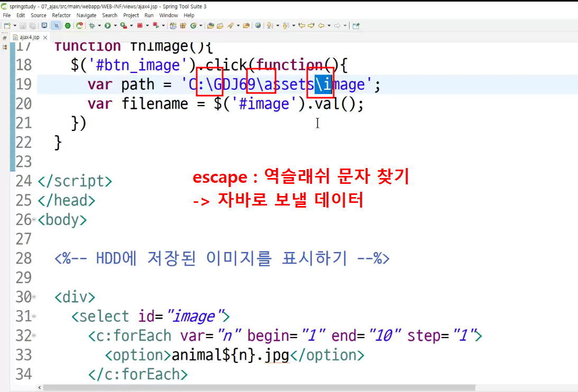Close the ajax4.jsp editor tab

point(45,38)
